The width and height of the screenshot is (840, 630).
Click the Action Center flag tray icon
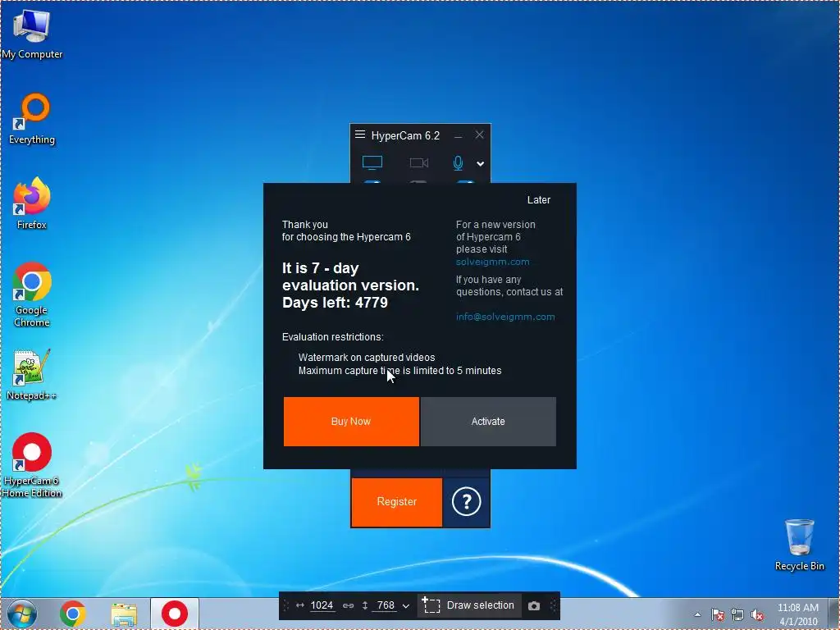pos(718,615)
